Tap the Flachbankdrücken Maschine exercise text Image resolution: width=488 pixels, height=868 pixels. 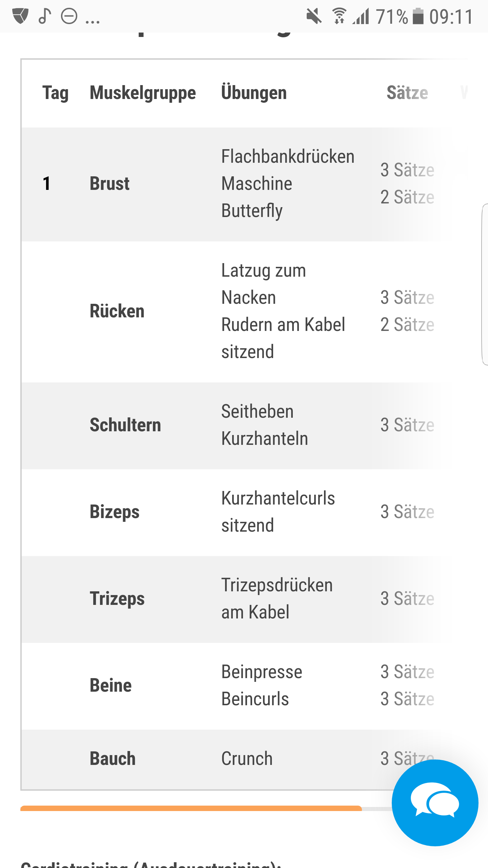click(287, 170)
